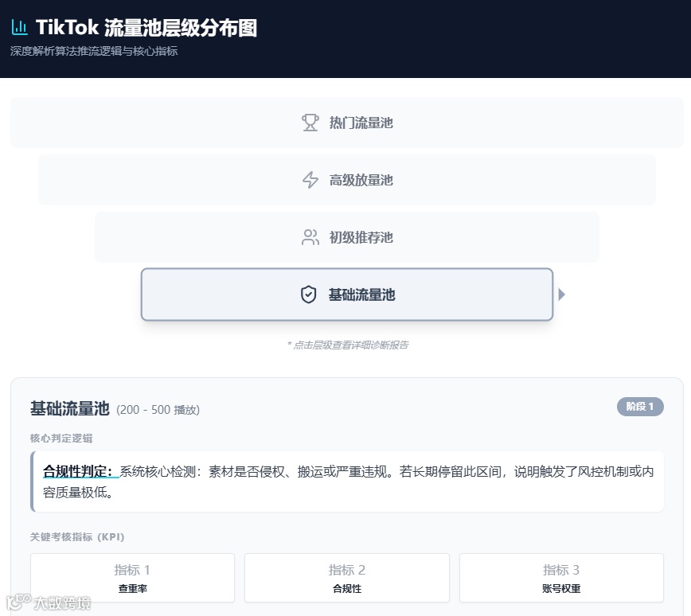Click the 点击层级查看详细诊断报告 hint

pos(348,345)
